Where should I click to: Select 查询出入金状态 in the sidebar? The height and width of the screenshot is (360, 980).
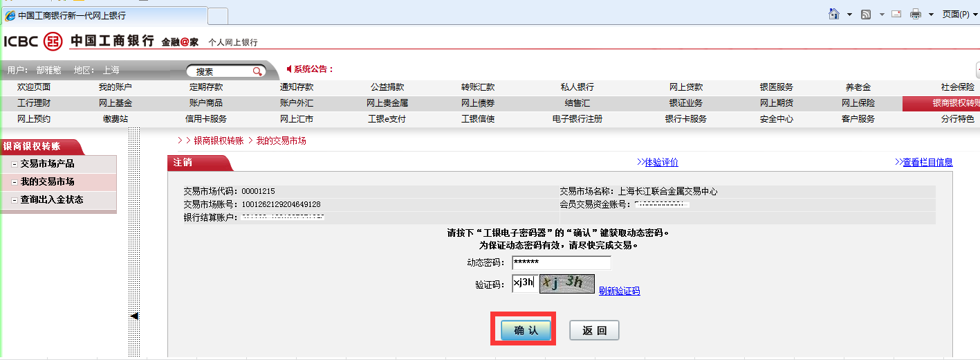click(x=51, y=199)
